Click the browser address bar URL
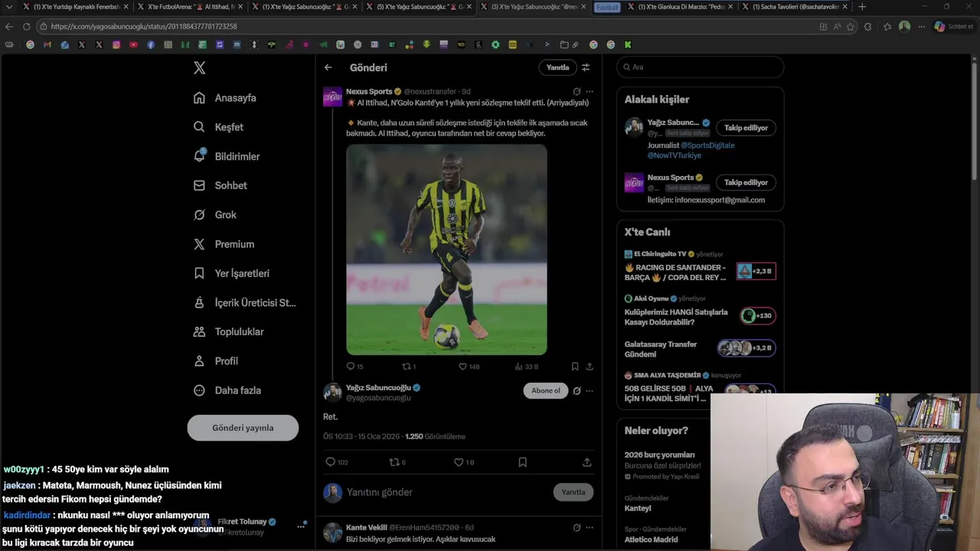Viewport: 980px width, 551px height. click(144, 26)
